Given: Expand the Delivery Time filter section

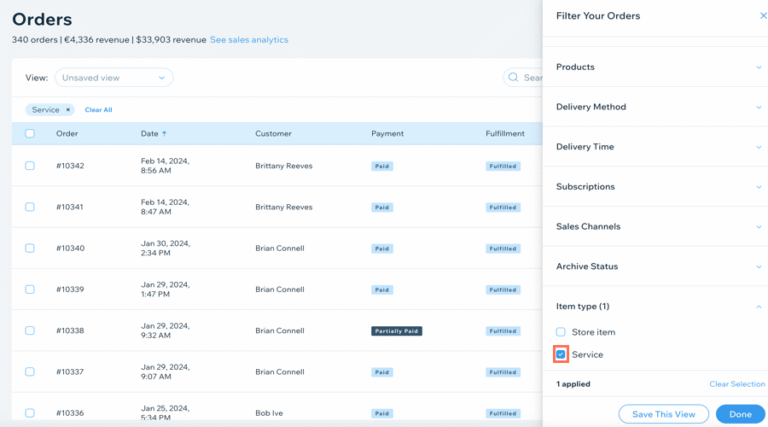Looking at the screenshot, I should coord(759,147).
